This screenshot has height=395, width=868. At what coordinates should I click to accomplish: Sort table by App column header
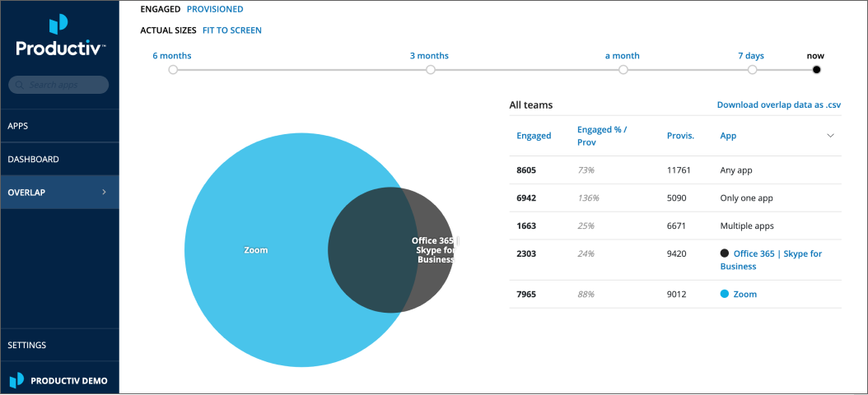coord(729,136)
